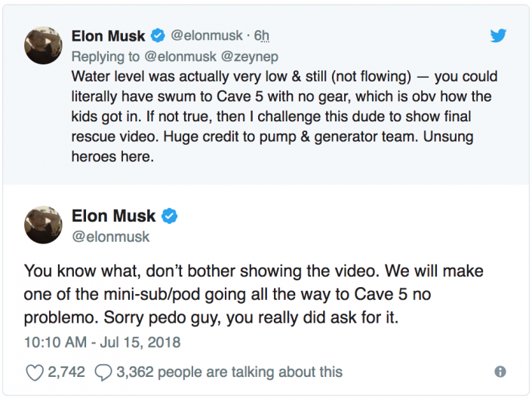Open the info icon at bottom right
This screenshot has height=398, width=532.
click(500, 372)
